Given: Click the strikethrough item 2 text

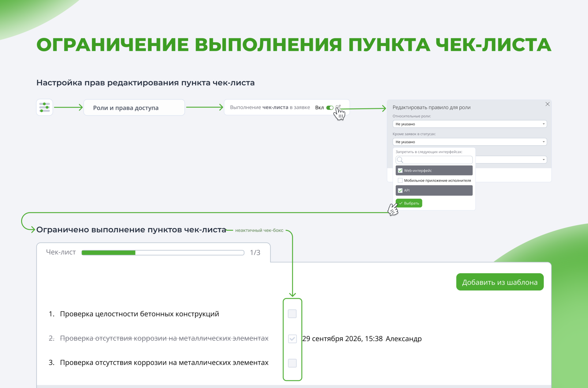Looking at the screenshot, I should coord(164,338).
